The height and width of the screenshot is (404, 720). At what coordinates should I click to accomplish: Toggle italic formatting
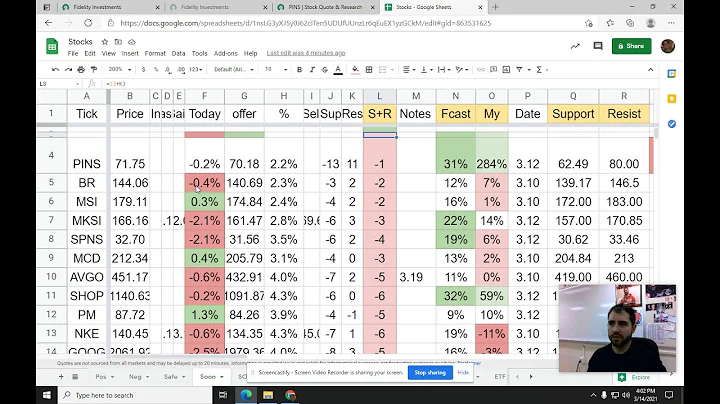coord(312,70)
